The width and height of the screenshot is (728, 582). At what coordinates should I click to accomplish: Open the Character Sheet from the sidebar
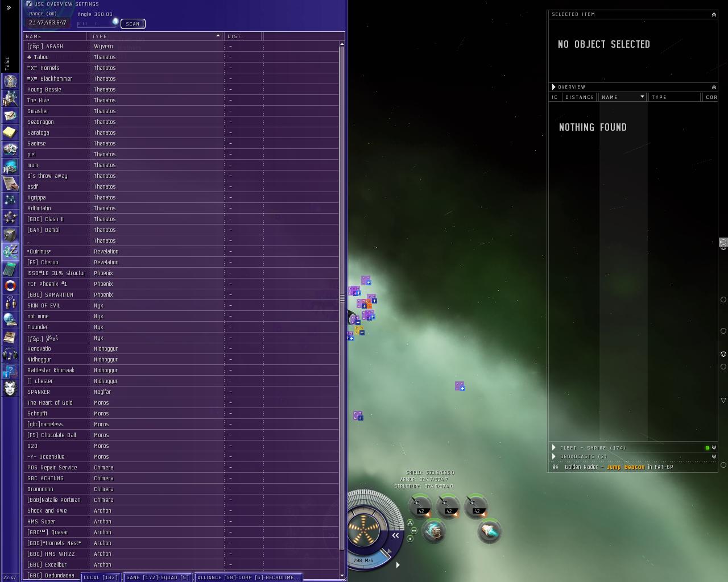pyautogui.click(x=10, y=81)
